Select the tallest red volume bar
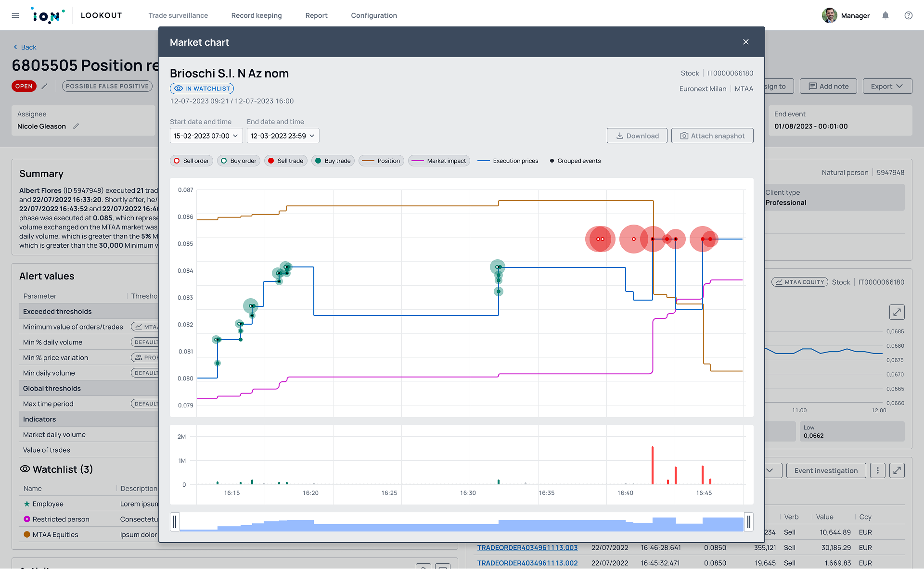The width and height of the screenshot is (924, 569). [x=653, y=465]
